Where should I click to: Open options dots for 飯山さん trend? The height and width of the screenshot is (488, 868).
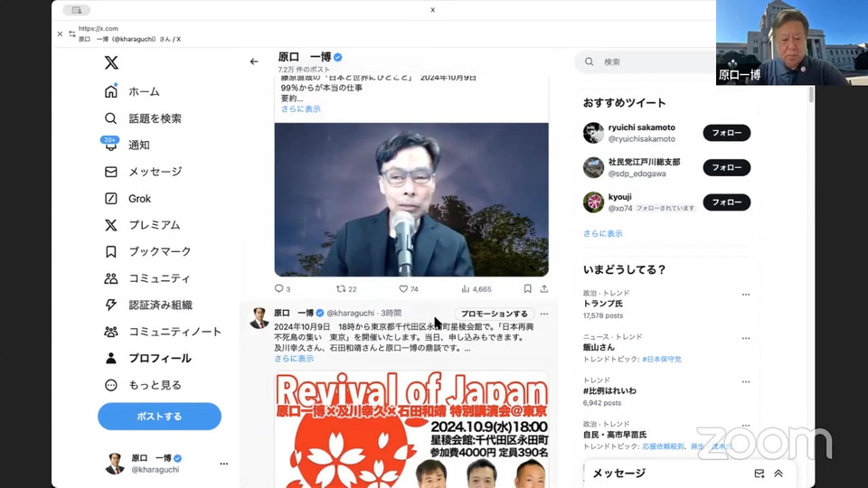click(x=746, y=338)
